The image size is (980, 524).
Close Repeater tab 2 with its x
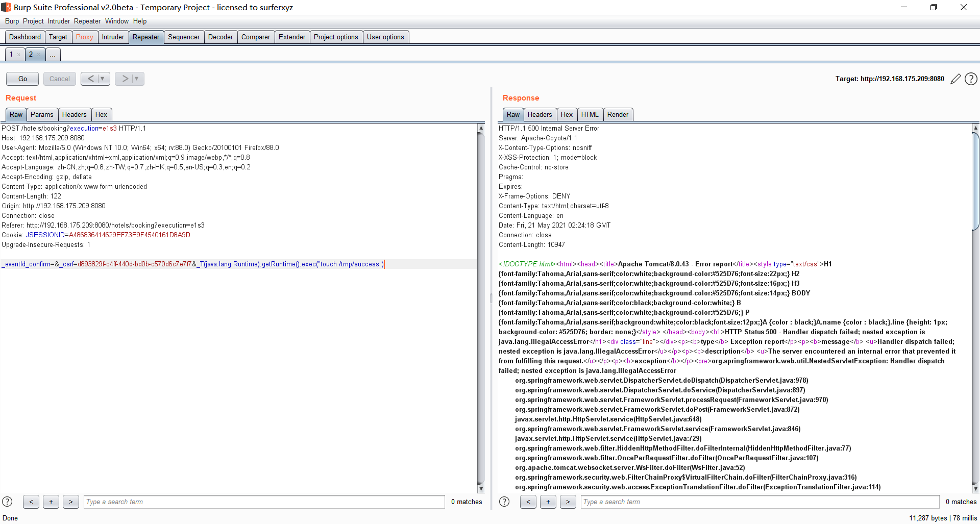click(x=39, y=55)
